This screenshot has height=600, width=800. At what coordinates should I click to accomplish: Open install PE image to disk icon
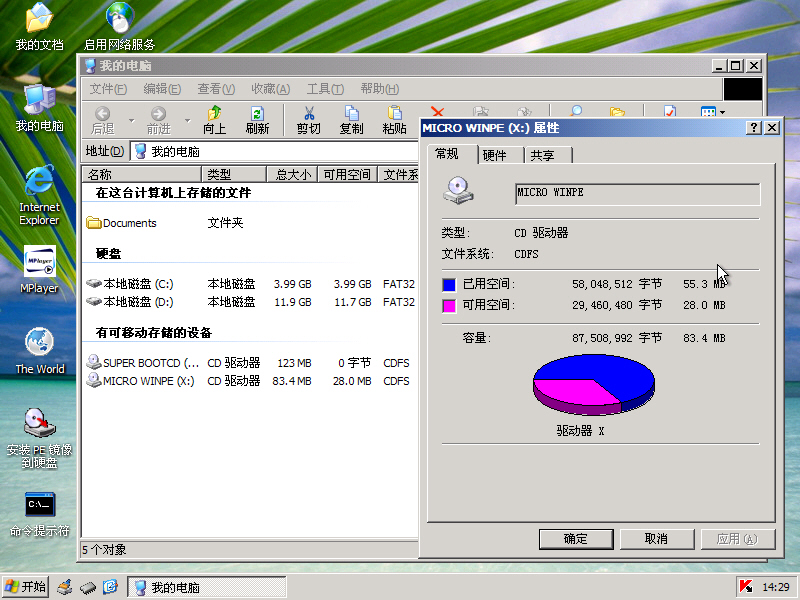tap(39, 438)
